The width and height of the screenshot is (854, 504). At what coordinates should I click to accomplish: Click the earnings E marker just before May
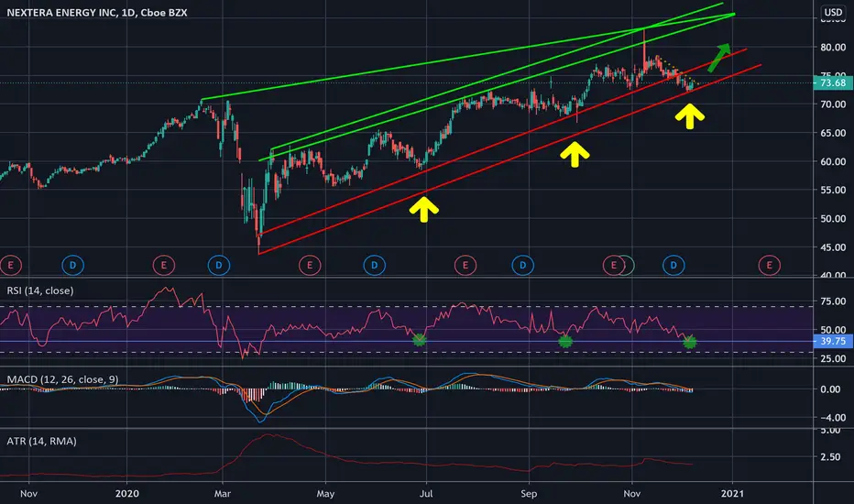tap(310, 266)
